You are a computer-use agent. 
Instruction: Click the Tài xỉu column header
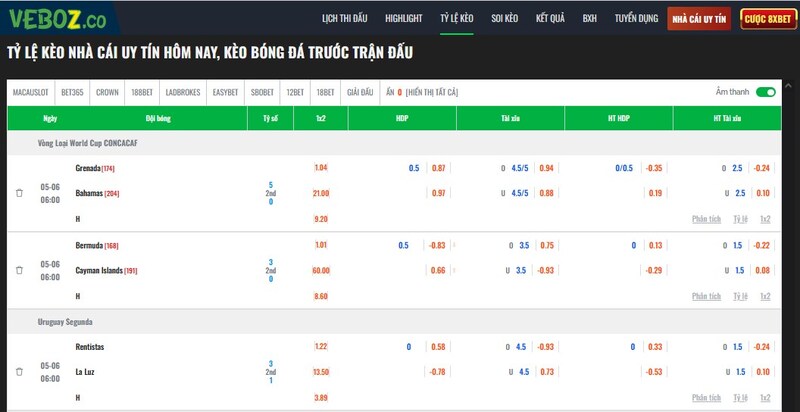coord(511,118)
